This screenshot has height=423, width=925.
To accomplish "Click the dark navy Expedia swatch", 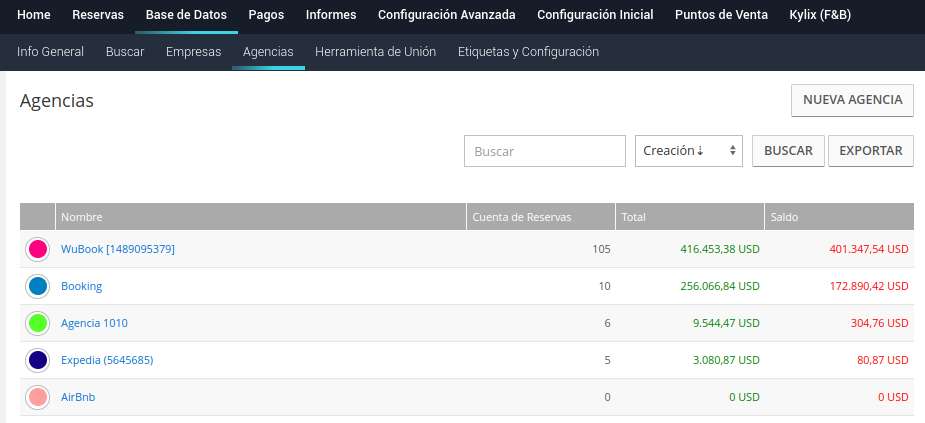I will (x=38, y=360).
